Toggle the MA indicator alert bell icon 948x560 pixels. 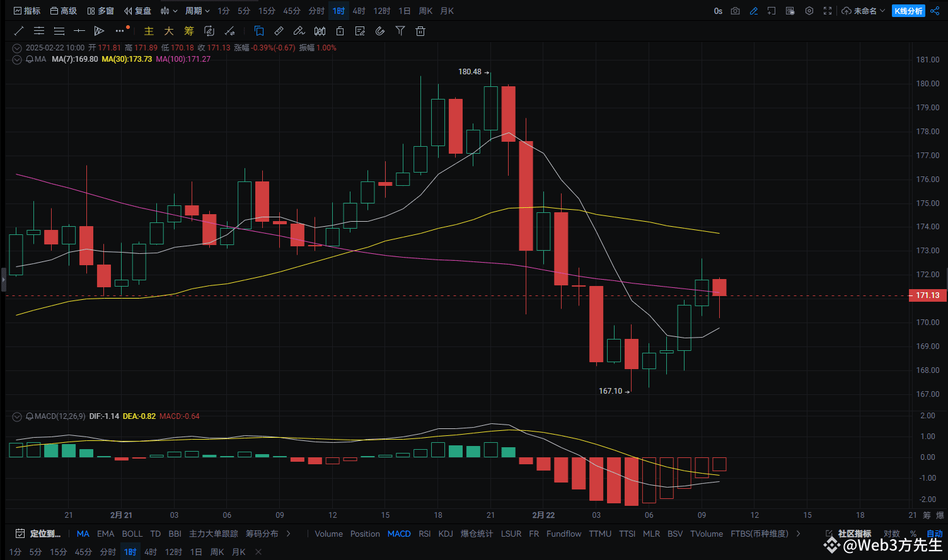(30, 59)
